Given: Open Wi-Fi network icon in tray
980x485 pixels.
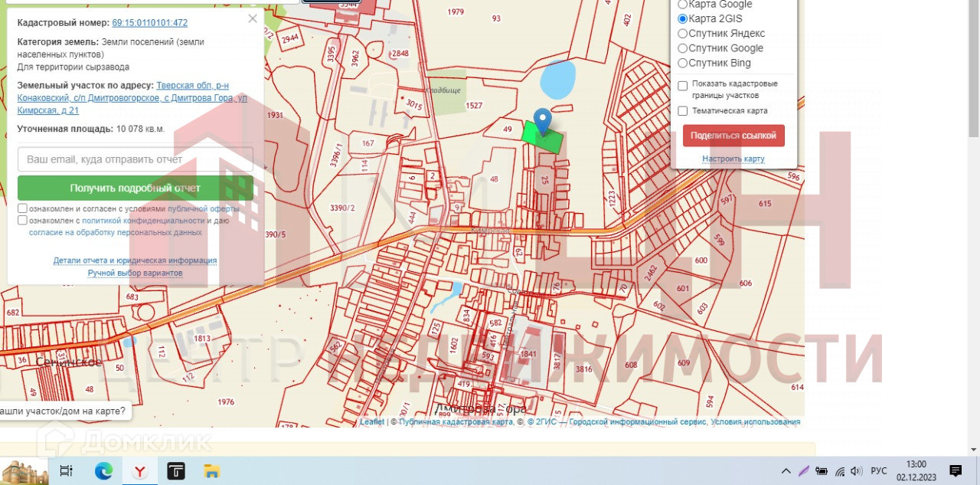Looking at the screenshot, I should [840, 471].
